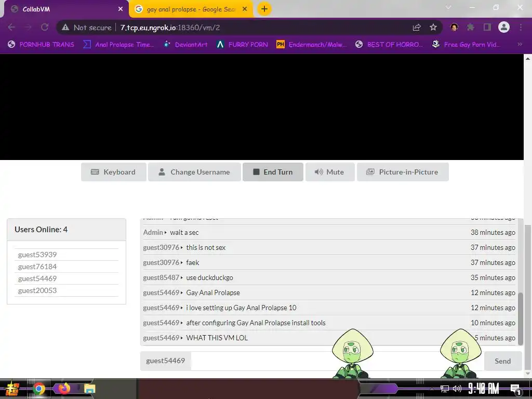Click the address bar URL

tap(170, 28)
